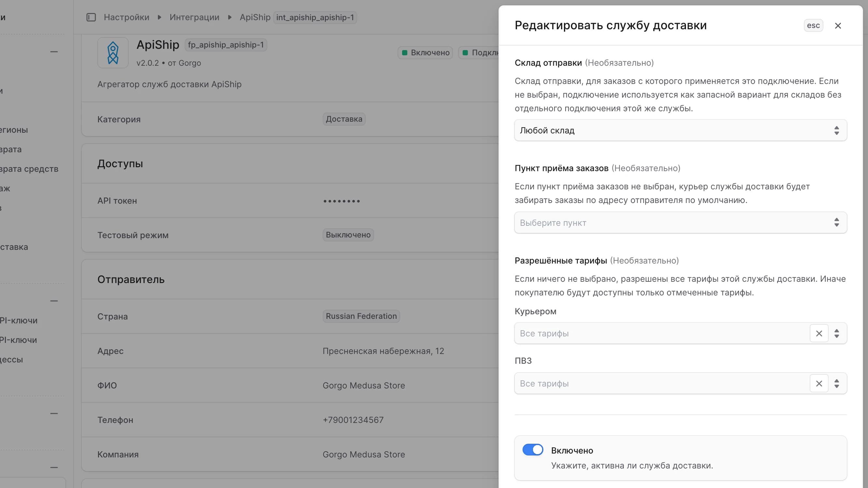This screenshot has width=868, height=488.
Task: Click the +79001234567 phone value
Action: [353, 420]
